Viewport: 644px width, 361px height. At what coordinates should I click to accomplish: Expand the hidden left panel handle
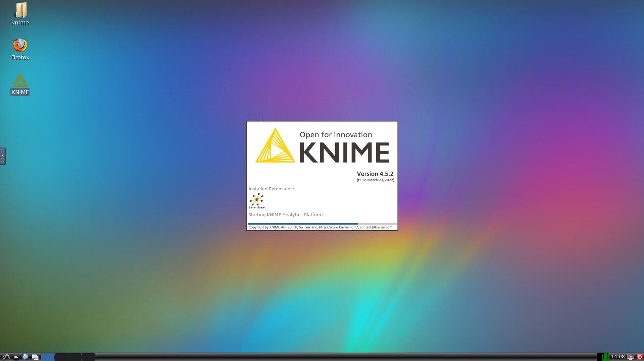coord(3,156)
